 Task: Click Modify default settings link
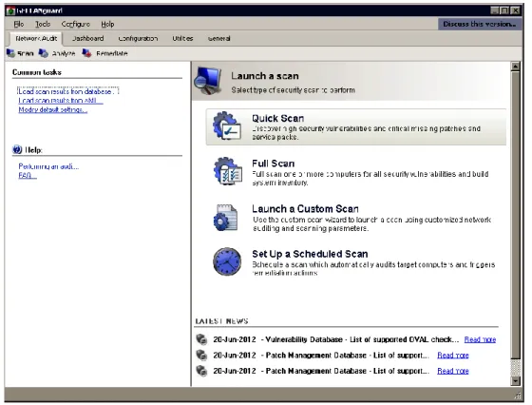53,109
